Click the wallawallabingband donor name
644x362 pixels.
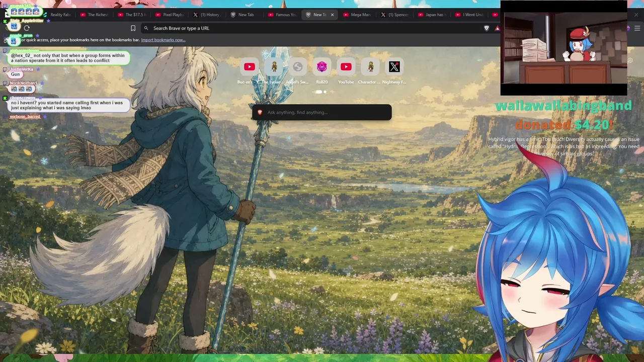pos(563,106)
